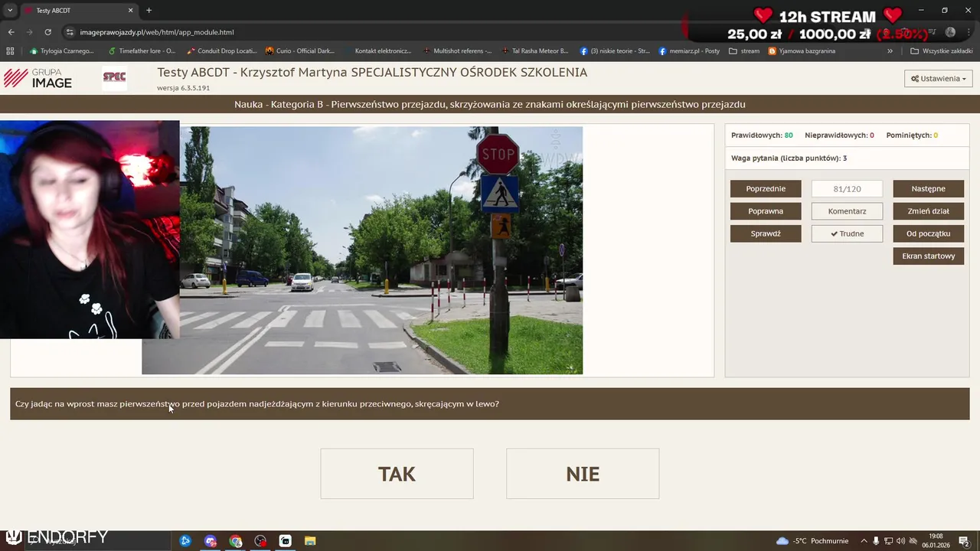Click the Poprawna button
Screen dimensions: 980x551
tap(766, 211)
